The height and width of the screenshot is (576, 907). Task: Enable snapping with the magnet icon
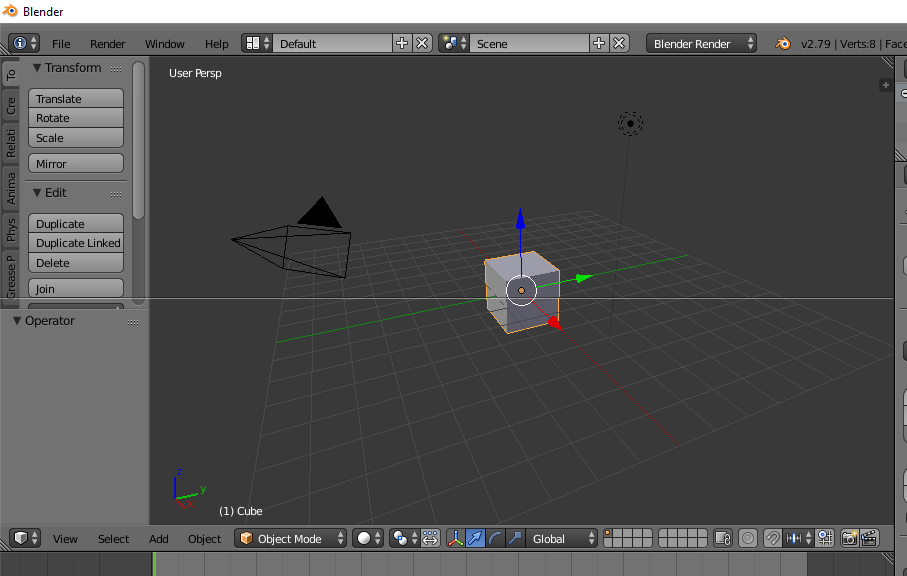pos(772,538)
